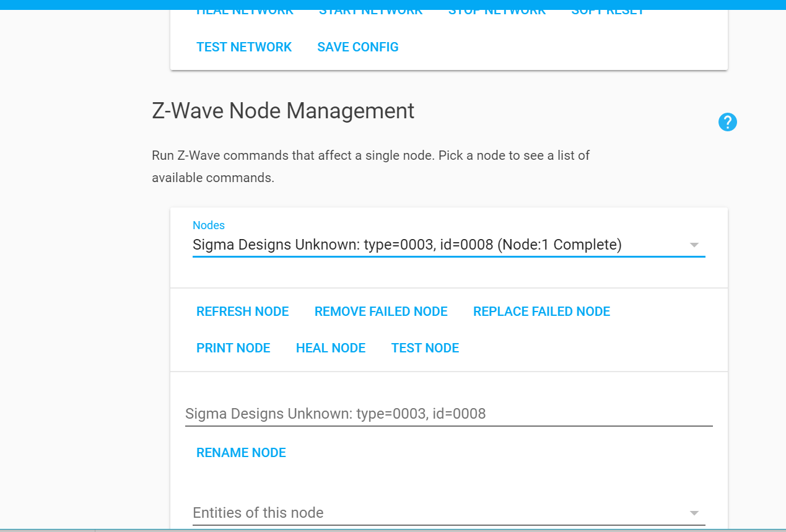Click REMOVE FAILED NODE
The image size is (786, 532).
pos(381,311)
